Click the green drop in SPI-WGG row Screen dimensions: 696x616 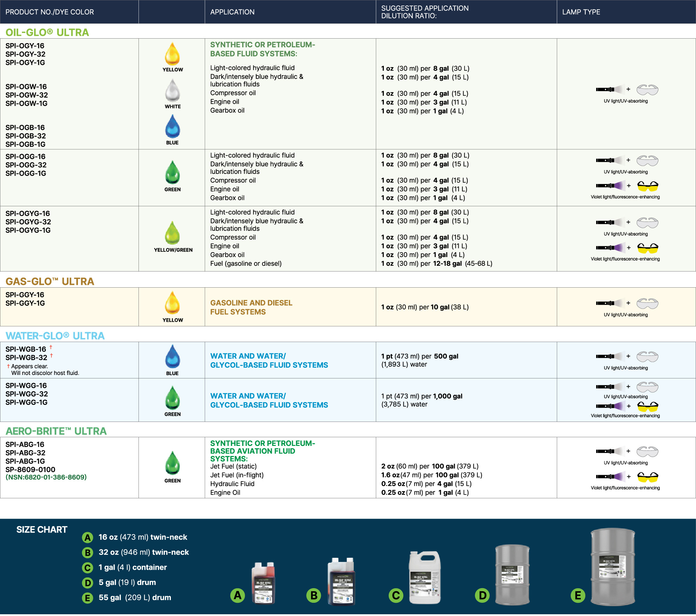click(172, 398)
